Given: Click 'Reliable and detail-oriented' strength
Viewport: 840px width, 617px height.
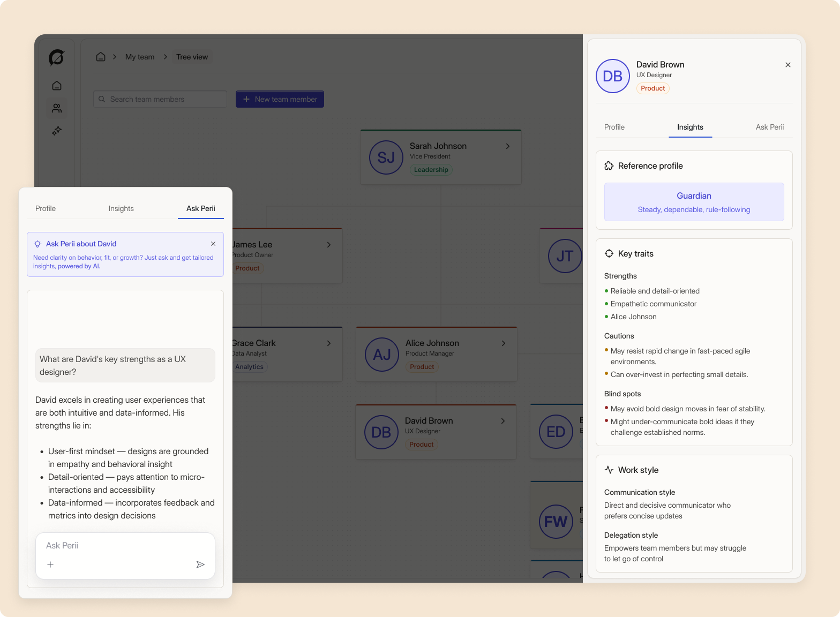Looking at the screenshot, I should (x=655, y=291).
